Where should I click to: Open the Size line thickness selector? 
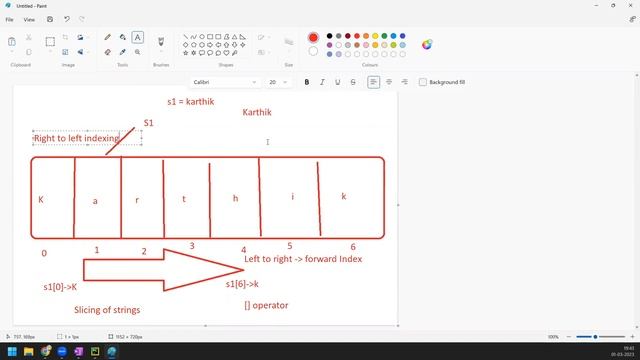289,42
